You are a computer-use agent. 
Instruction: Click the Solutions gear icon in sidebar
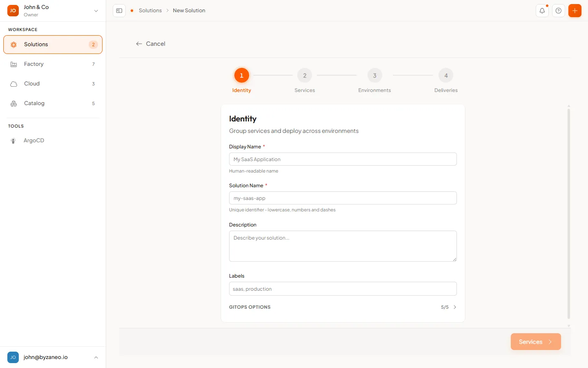[x=13, y=45]
